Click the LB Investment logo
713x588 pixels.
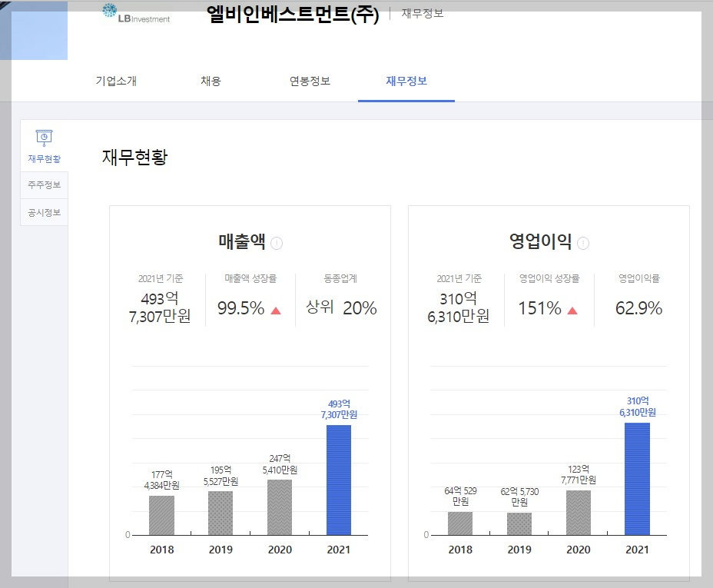tap(136, 14)
